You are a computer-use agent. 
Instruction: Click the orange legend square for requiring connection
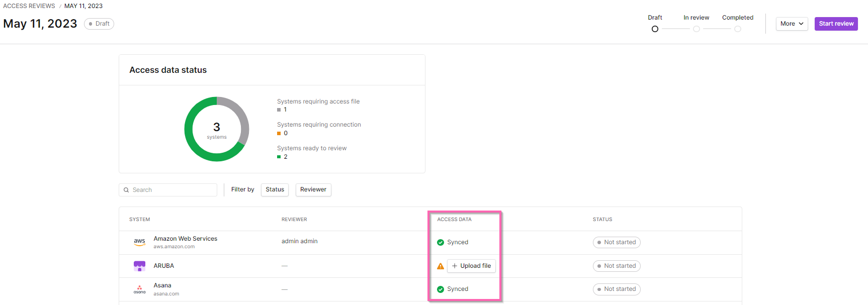279,133
